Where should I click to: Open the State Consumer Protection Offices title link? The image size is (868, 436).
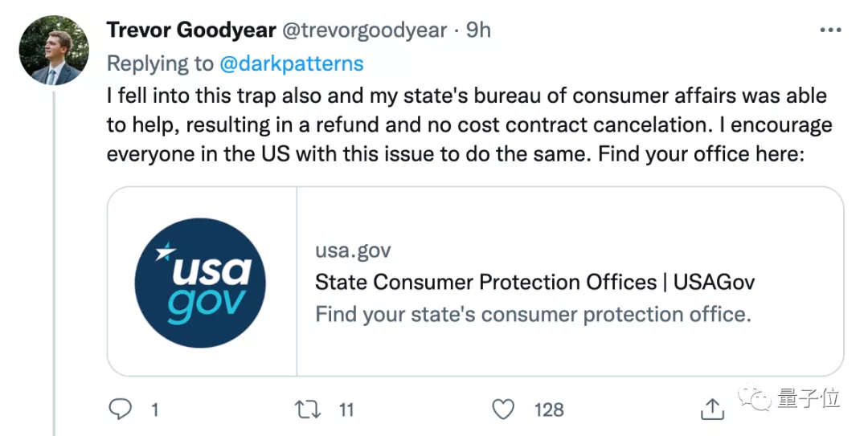pos(534,282)
